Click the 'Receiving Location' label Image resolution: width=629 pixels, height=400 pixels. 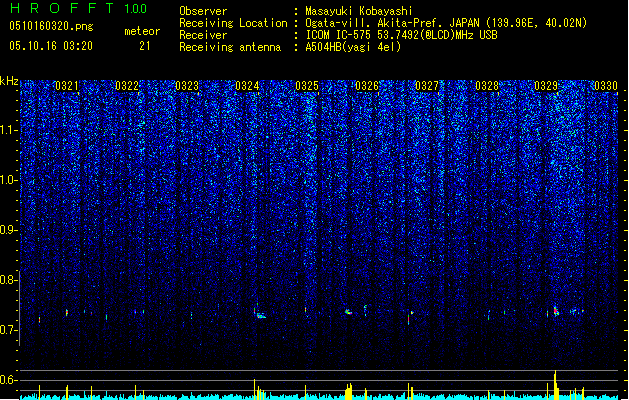[x=233, y=23]
